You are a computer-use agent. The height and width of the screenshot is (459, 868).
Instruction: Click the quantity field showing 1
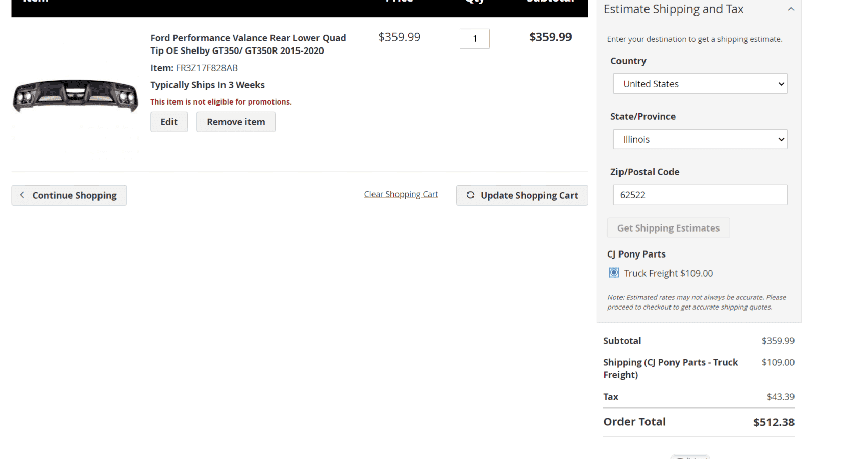(475, 39)
